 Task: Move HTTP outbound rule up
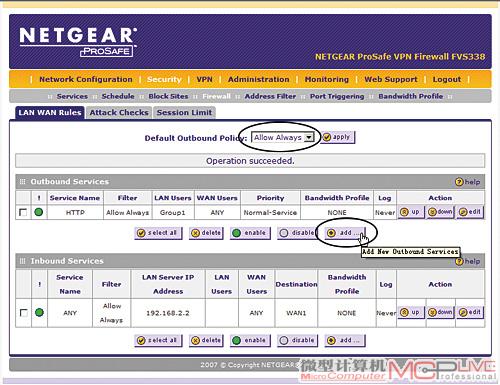point(411,212)
